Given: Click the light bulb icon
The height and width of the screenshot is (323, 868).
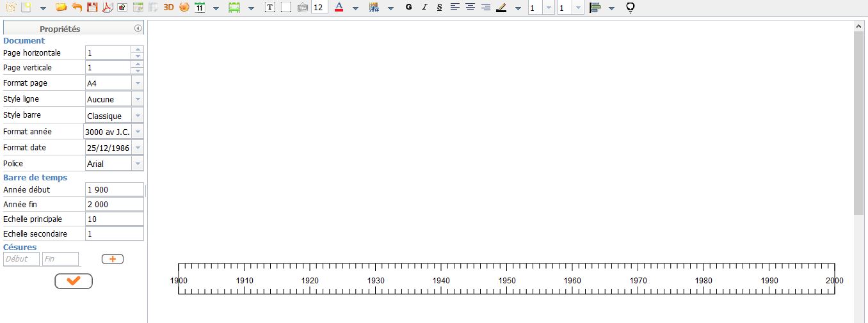Looking at the screenshot, I should [630, 8].
